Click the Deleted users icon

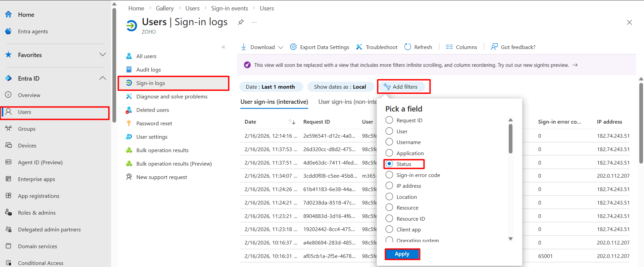pyautogui.click(x=129, y=110)
